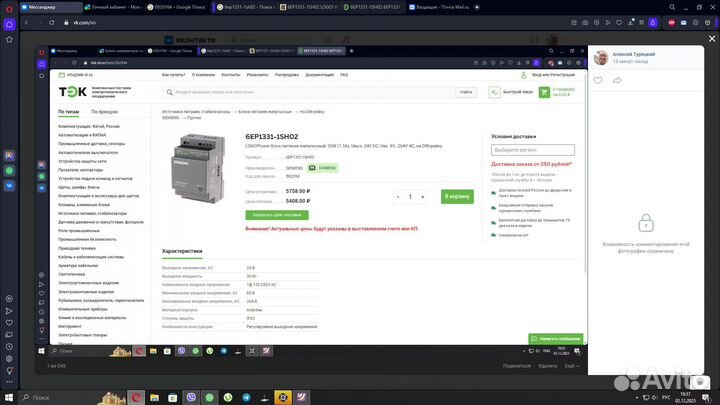The height and width of the screenshot is (405, 720).
Task: Click Поделиться under the photo
Action: pos(517,366)
